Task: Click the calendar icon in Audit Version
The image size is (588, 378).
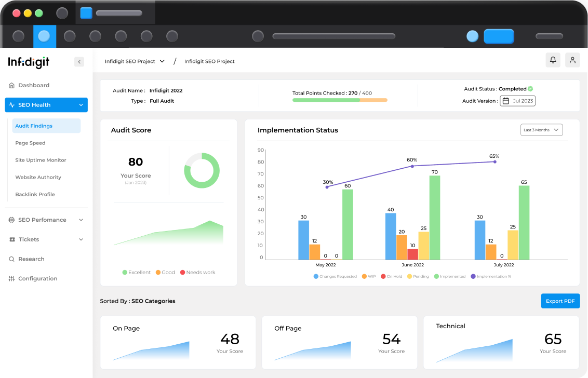Action: 506,101
